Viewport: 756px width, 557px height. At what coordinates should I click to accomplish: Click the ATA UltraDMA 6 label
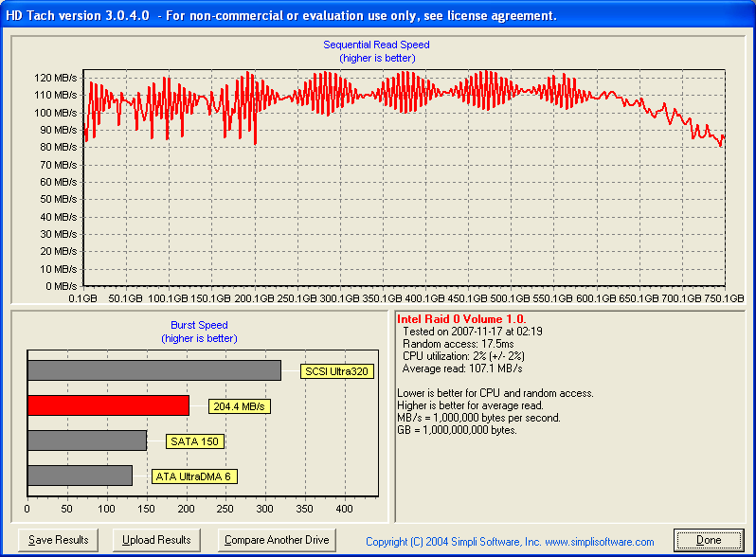194,476
